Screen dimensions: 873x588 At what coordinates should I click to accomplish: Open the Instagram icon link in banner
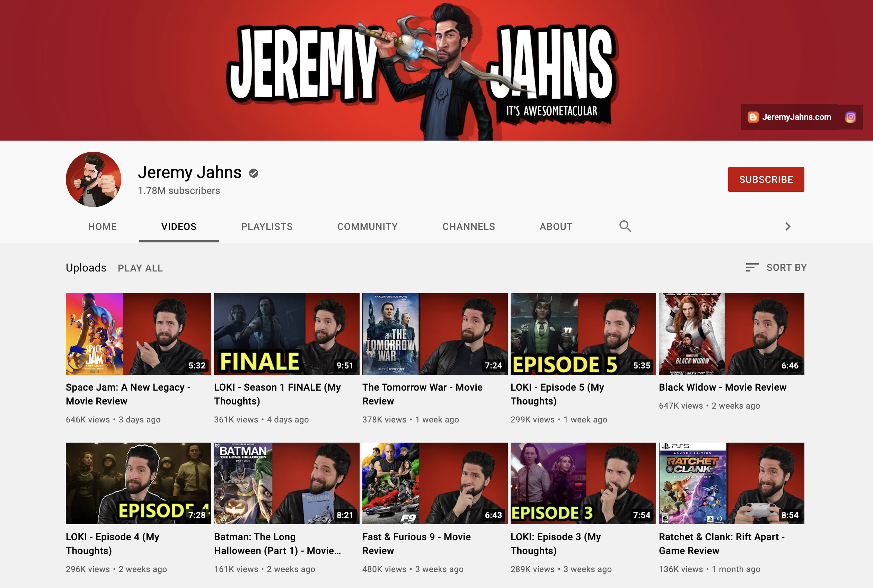pyautogui.click(x=850, y=117)
